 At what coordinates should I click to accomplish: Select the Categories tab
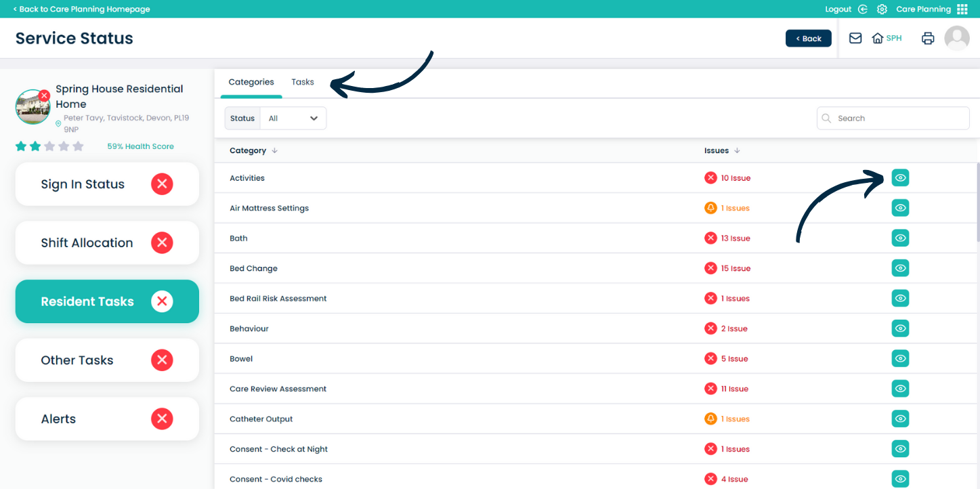coord(251,82)
